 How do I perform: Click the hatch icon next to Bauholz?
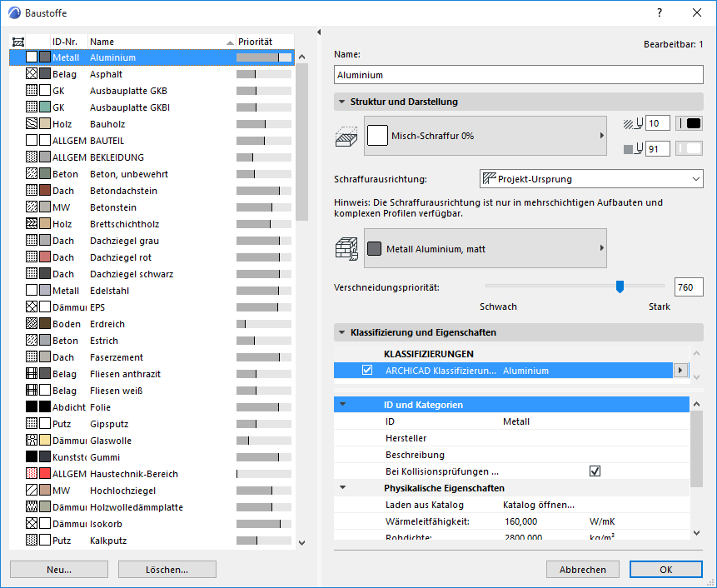click(32, 123)
